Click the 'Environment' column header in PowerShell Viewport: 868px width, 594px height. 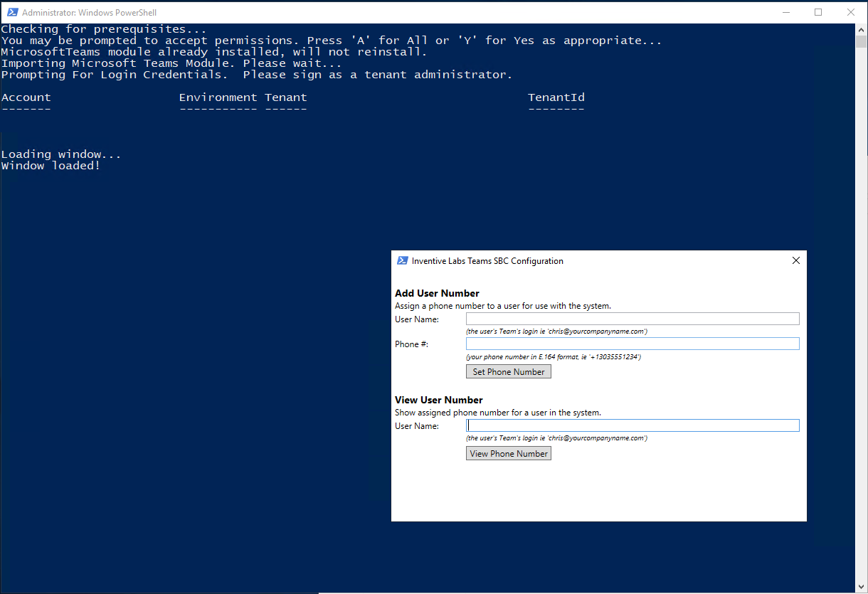(x=218, y=97)
